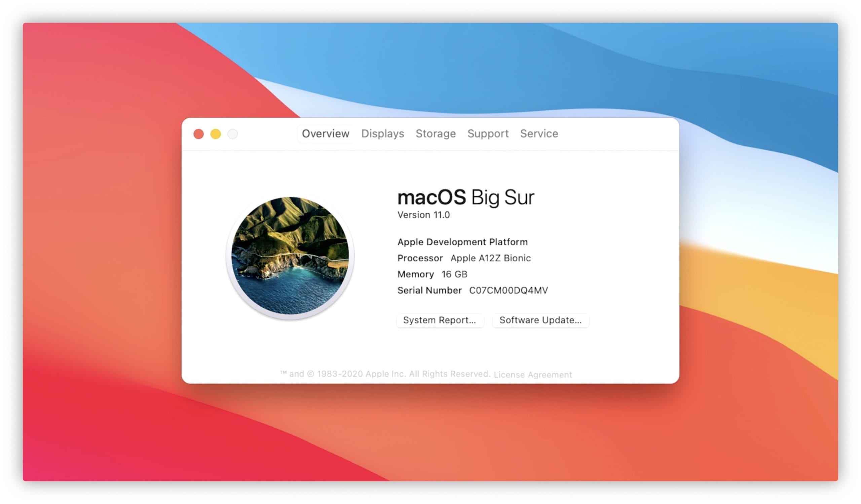Open the Storage tab
Image resolution: width=861 pixels, height=504 pixels.
(x=435, y=133)
